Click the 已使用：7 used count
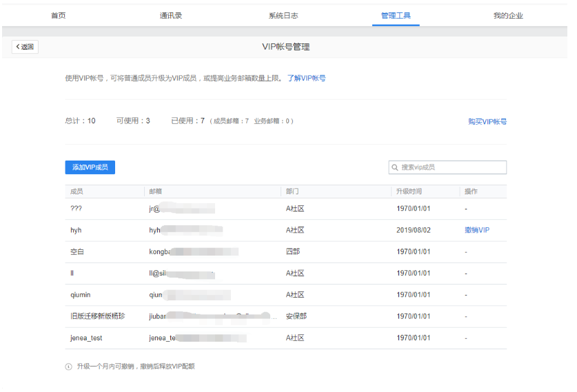The width and height of the screenshot is (577, 392). click(188, 121)
